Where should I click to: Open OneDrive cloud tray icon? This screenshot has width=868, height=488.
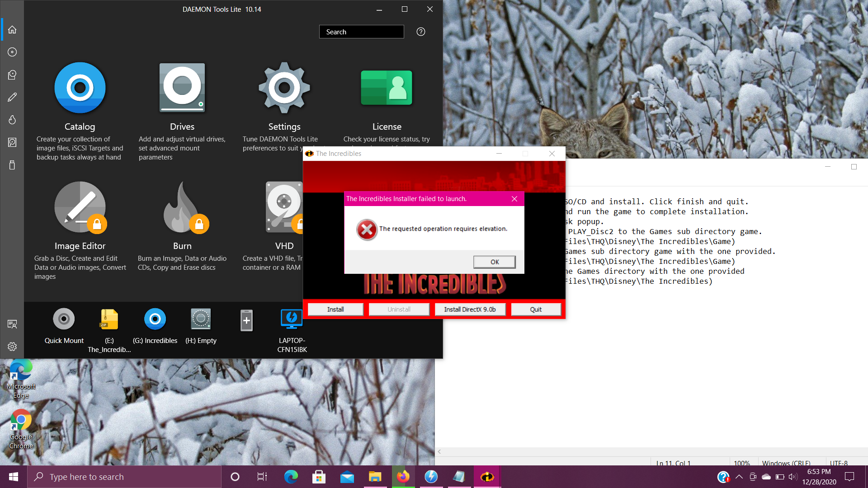click(766, 477)
